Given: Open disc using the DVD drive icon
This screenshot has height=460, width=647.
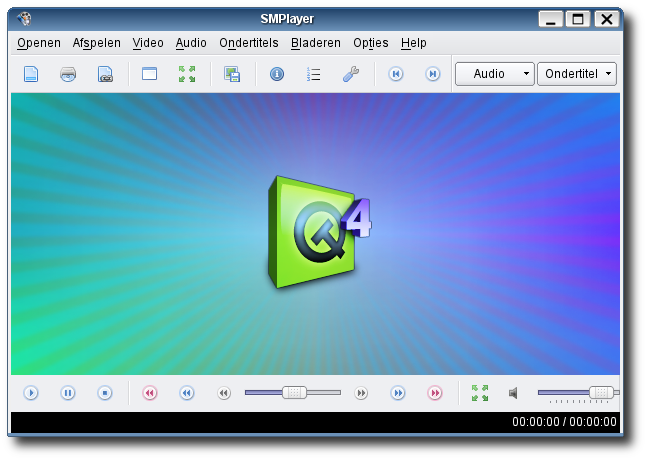Looking at the screenshot, I should 68,74.
